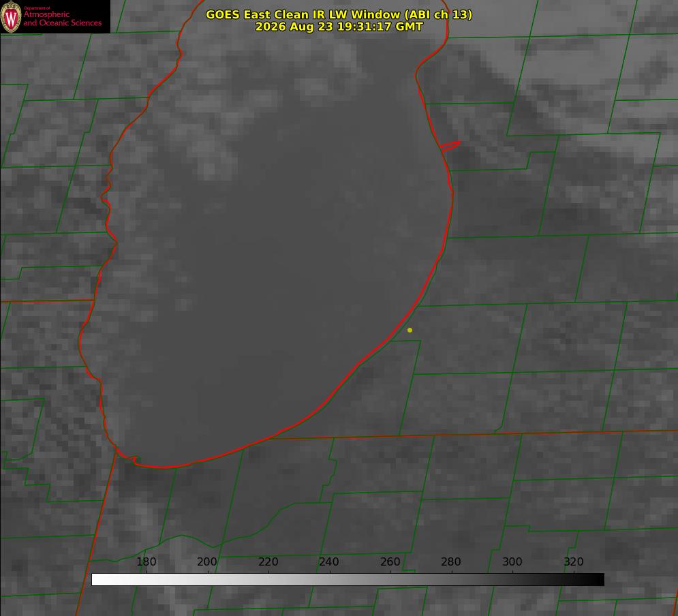Click the 2026 Aug 23 19:31:17 GMT timestamp
Viewport: 678px width, 616px height.
[339, 27]
